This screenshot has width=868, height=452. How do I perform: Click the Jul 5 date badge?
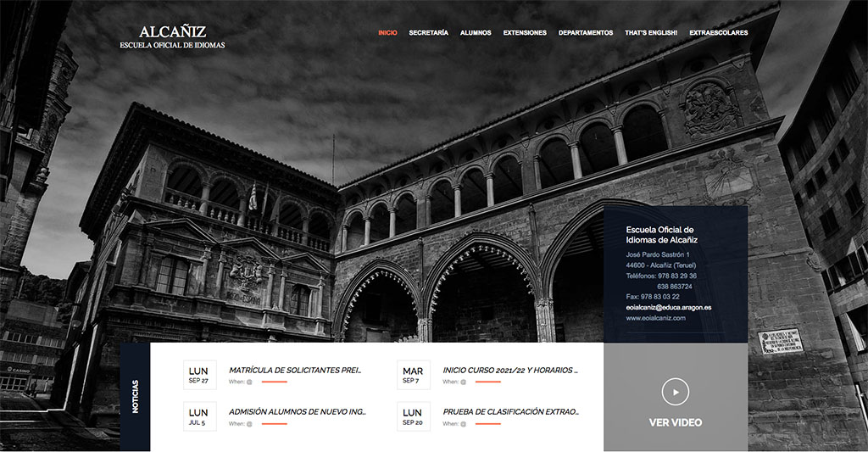pos(199,416)
